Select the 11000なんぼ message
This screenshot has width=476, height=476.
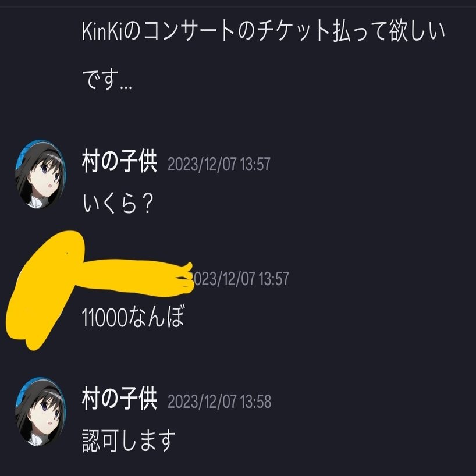(133, 317)
